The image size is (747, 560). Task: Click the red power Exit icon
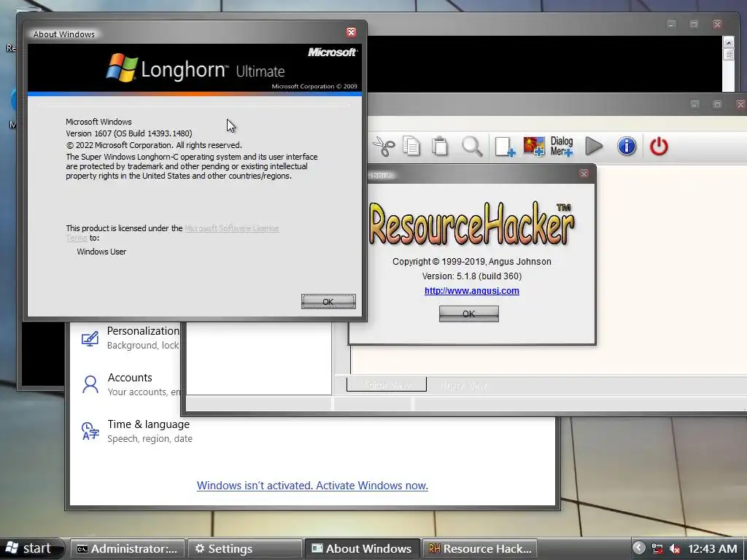coord(659,146)
